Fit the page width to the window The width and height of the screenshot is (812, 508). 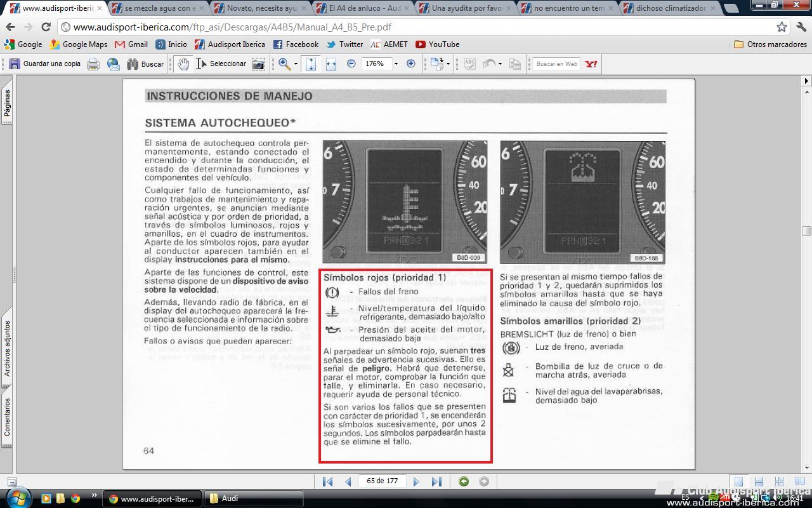[331, 63]
